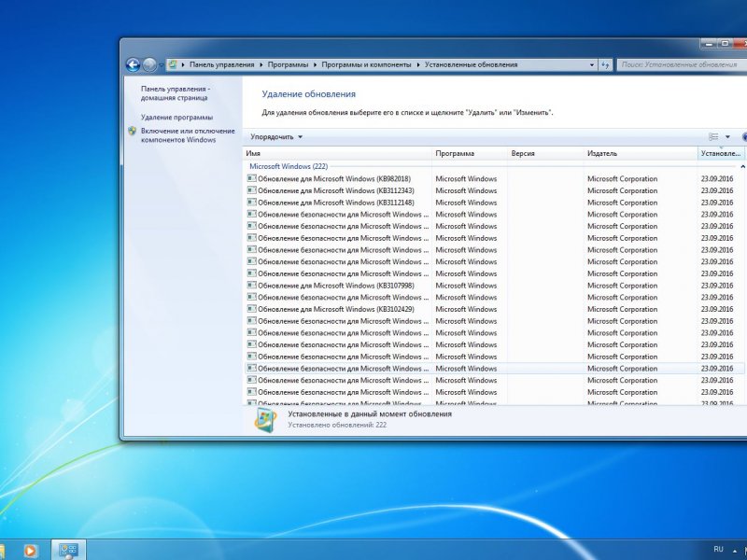Click the Control Panel taskbar button
The height and width of the screenshot is (560, 747).
point(68,550)
